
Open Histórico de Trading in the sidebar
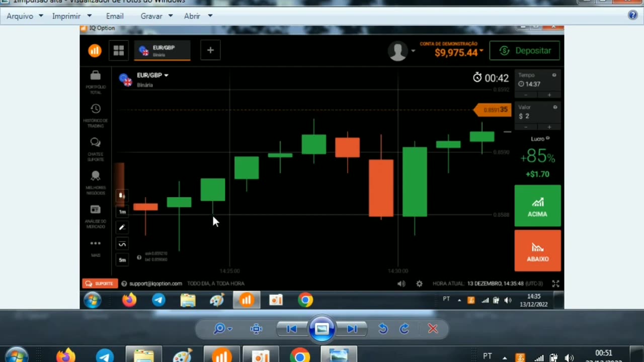pyautogui.click(x=96, y=116)
